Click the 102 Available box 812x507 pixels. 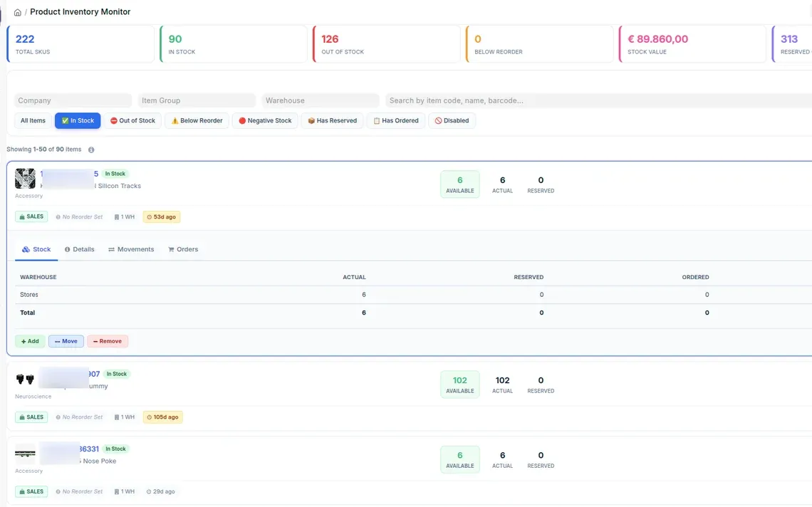[460, 385]
